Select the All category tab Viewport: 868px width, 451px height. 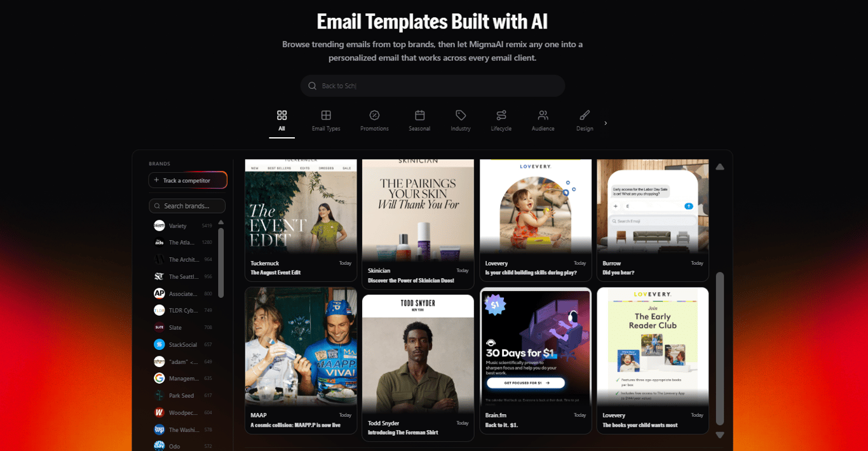pos(281,121)
